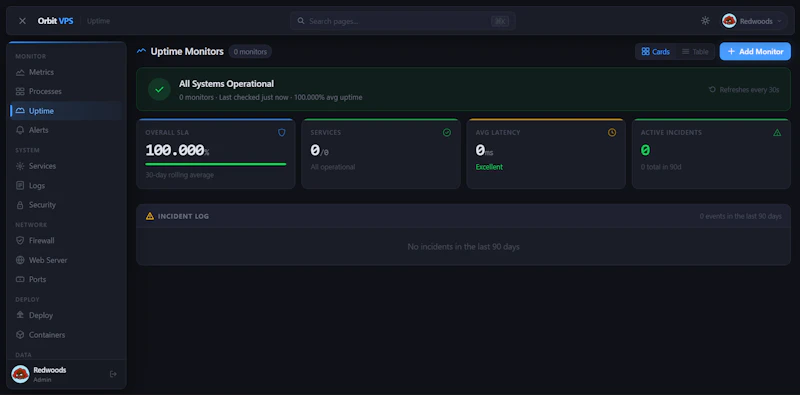Click the Security lock icon
The width and height of the screenshot is (800, 395).
point(20,205)
